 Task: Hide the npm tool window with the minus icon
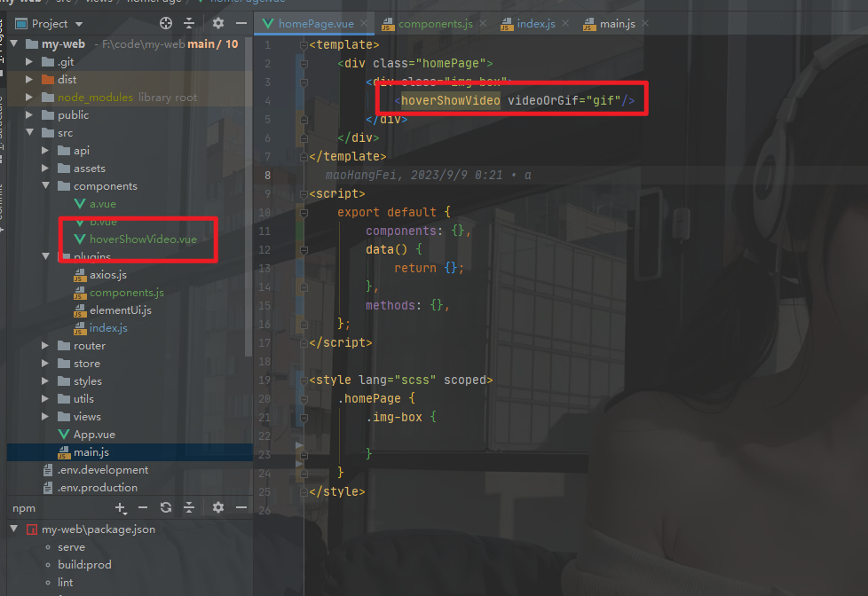241,507
